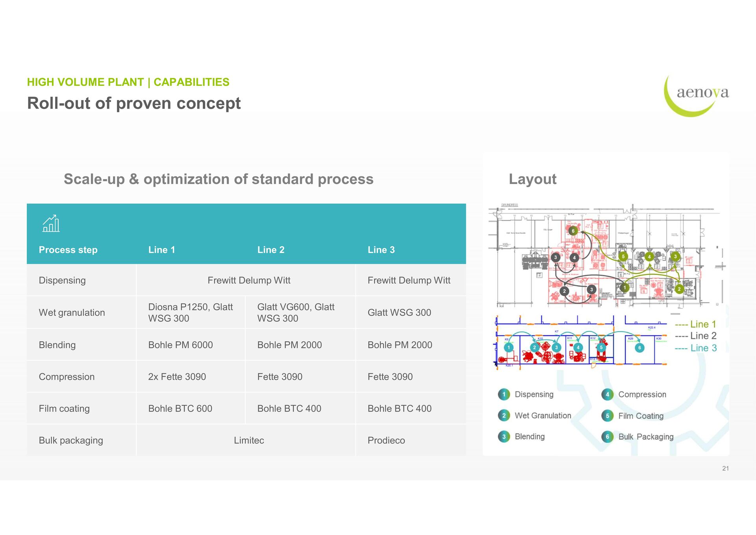Click teal marker 1 in lower floor plan
Image resolution: width=756 pixels, height=535 pixels.
coord(508,347)
